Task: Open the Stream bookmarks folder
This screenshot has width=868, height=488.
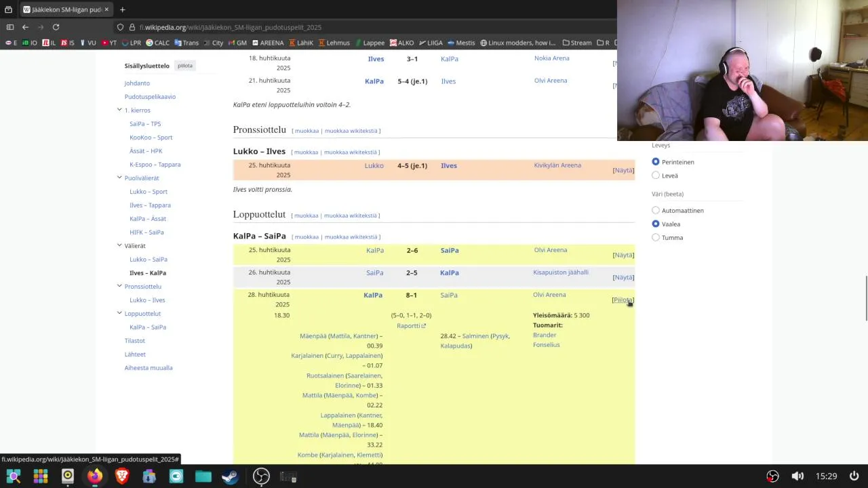Action: click(576, 43)
